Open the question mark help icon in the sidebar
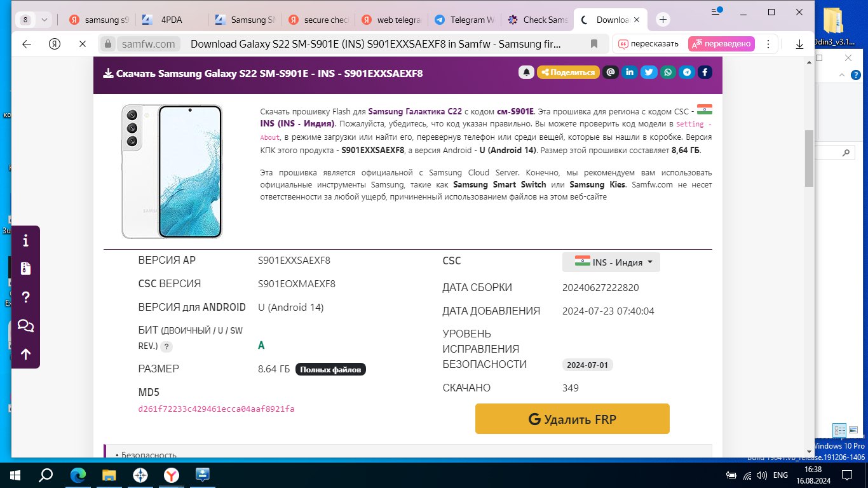 tap(26, 297)
